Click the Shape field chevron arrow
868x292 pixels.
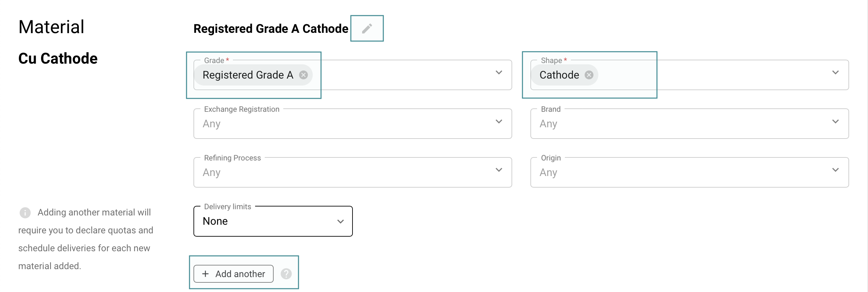pos(835,73)
